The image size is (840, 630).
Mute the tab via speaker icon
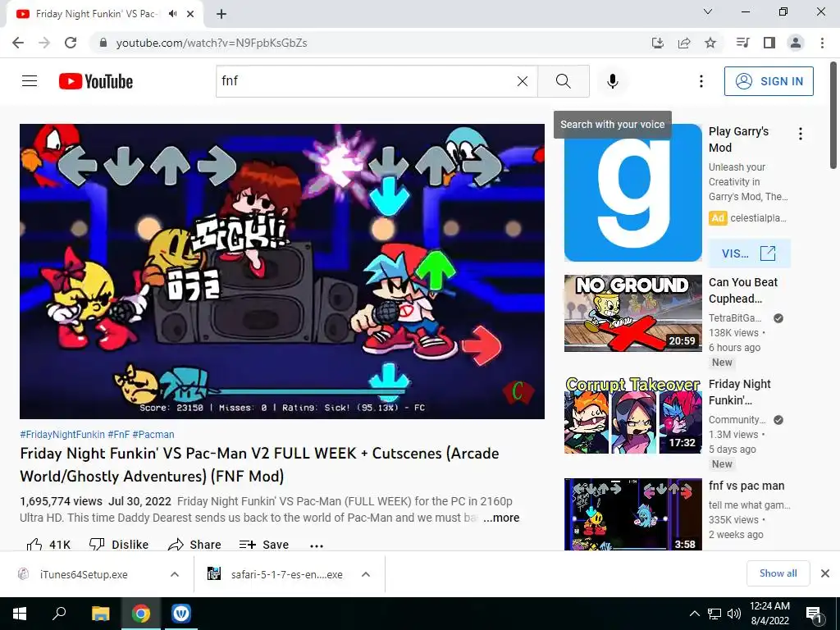(172, 14)
